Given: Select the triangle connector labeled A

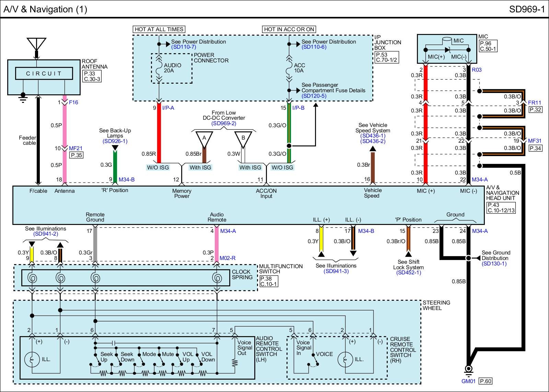Looking at the screenshot, I should pos(204,139).
